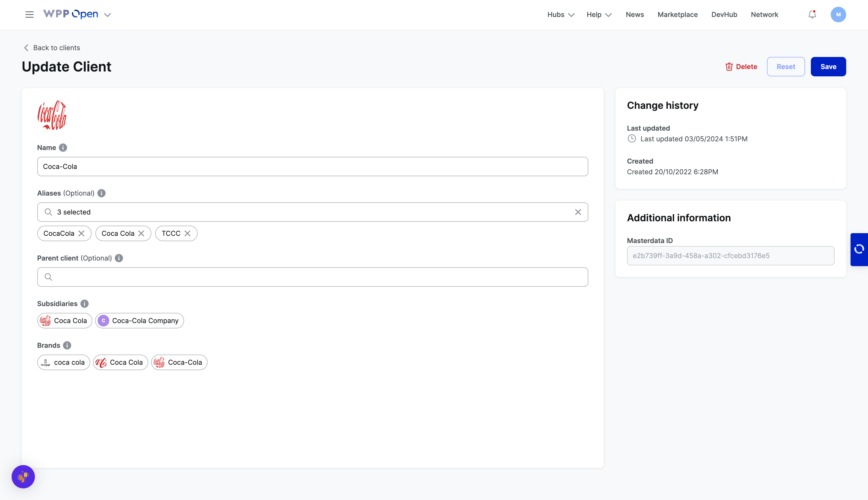
Task: Open the hamburger navigation menu
Action: click(30, 15)
